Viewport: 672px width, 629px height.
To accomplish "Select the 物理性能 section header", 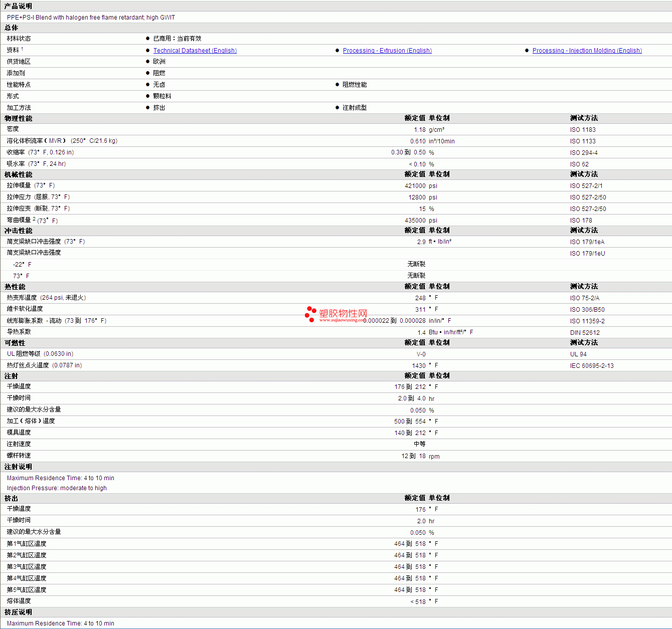I will 19,118.
